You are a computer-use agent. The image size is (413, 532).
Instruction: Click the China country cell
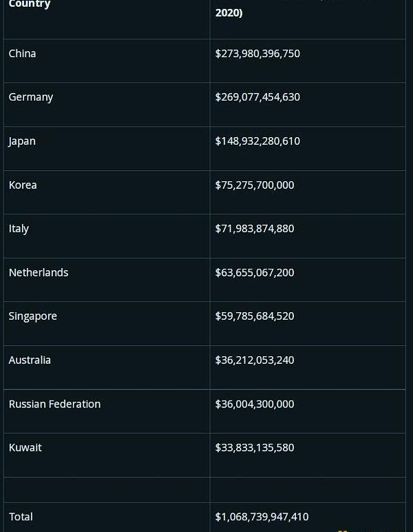23,54
